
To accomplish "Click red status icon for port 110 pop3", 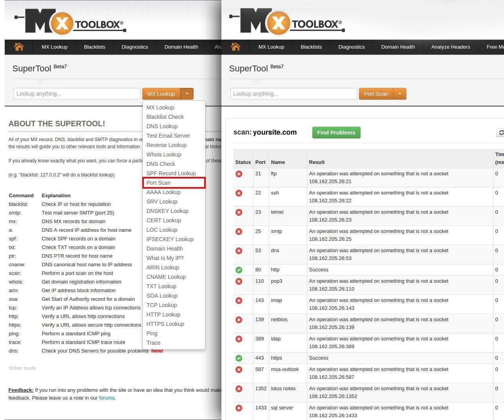I will click(239, 281).
